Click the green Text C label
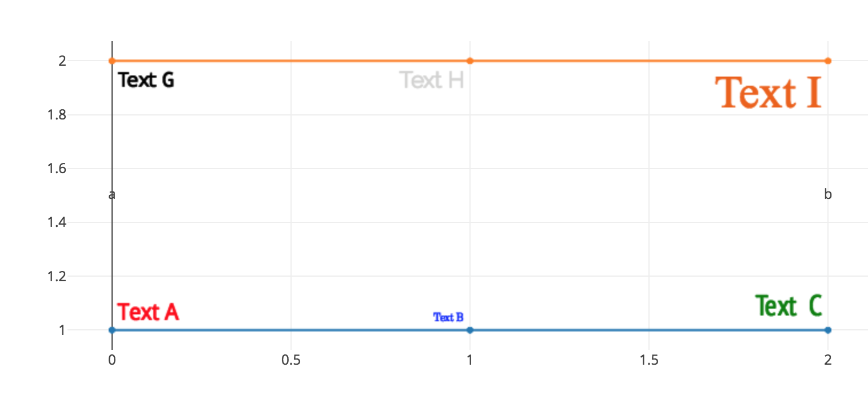This screenshot has height=399, width=868. point(789,306)
